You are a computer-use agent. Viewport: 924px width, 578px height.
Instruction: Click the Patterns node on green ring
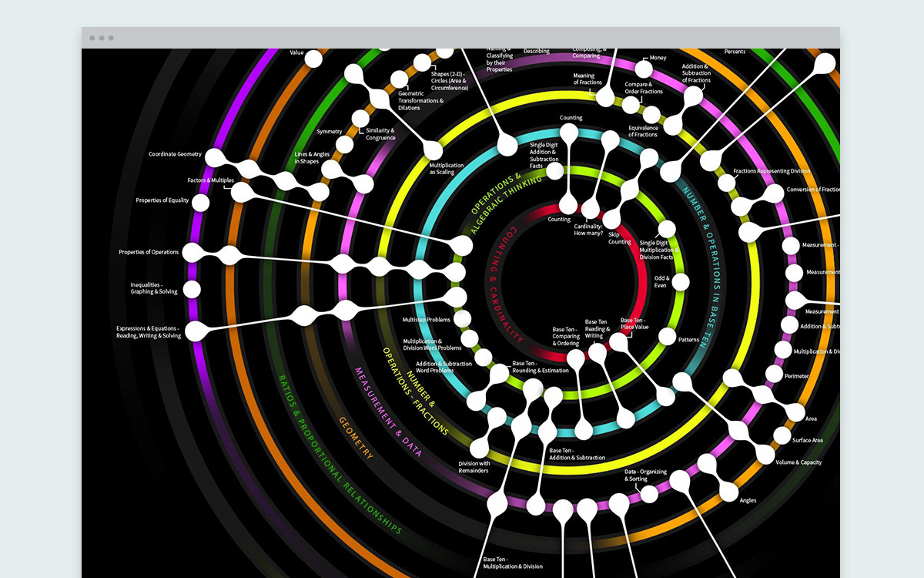667,338
